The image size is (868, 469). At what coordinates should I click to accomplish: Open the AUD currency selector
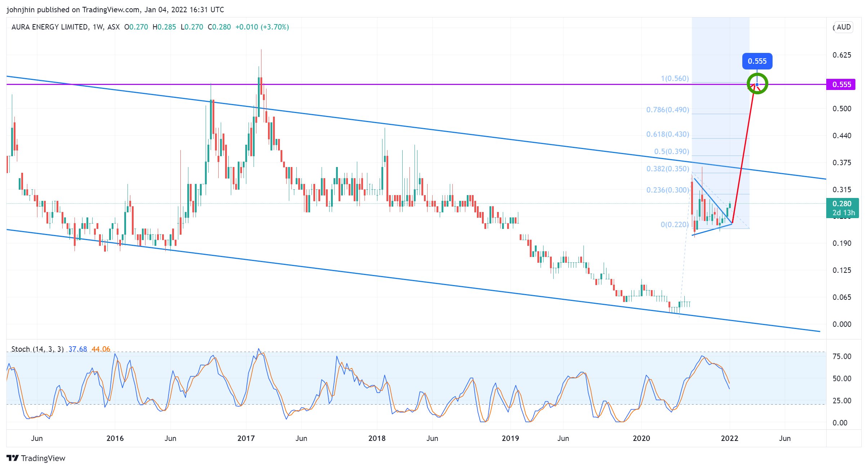click(843, 27)
